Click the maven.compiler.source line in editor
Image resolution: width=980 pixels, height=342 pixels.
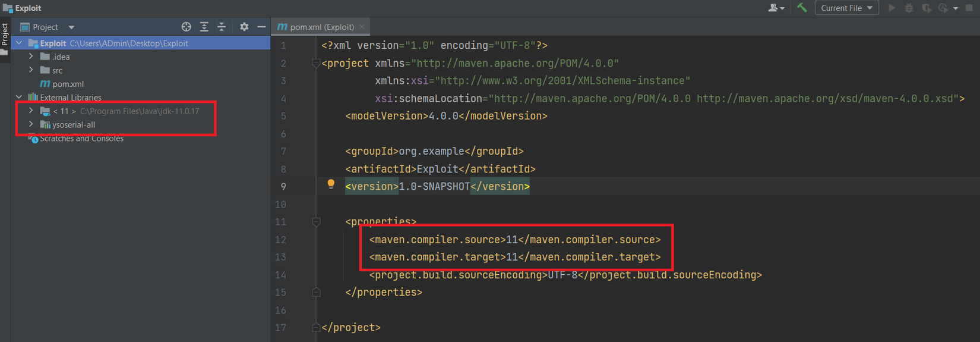coord(515,240)
